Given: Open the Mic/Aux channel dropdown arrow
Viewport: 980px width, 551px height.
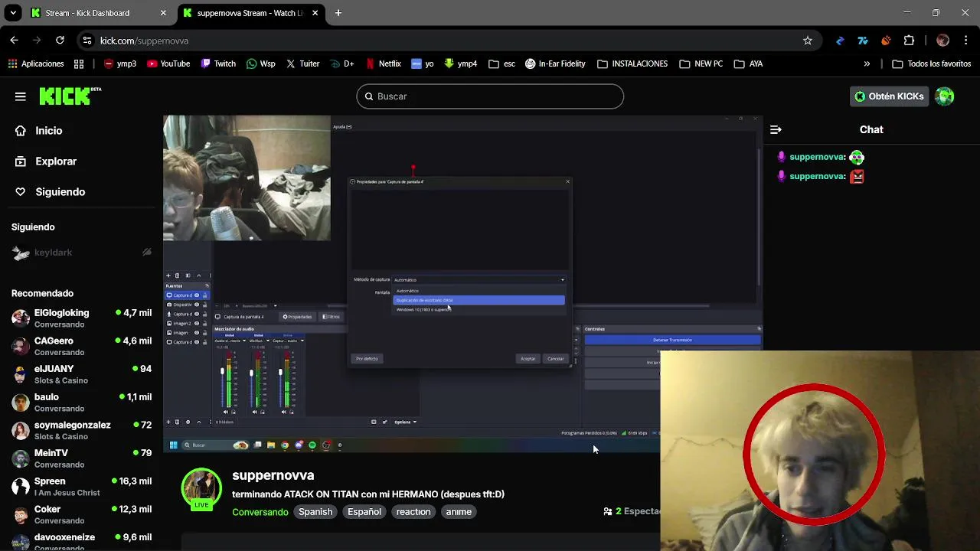Looking at the screenshot, I should (x=268, y=341).
